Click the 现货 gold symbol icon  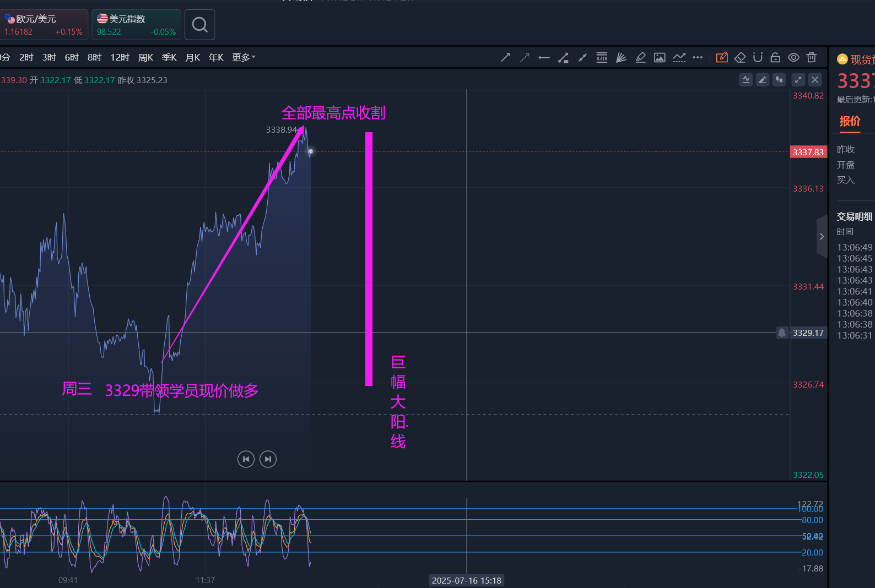(842, 59)
